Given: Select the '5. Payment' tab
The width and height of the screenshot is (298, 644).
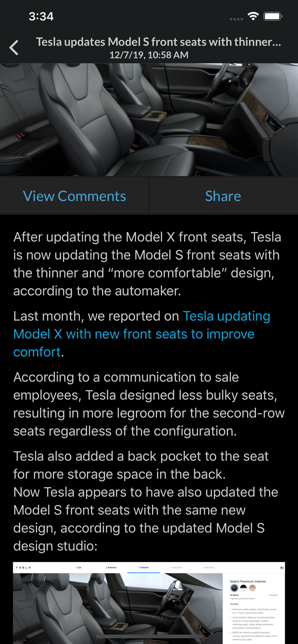Looking at the screenshot, I should pyautogui.click(x=209, y=567).
